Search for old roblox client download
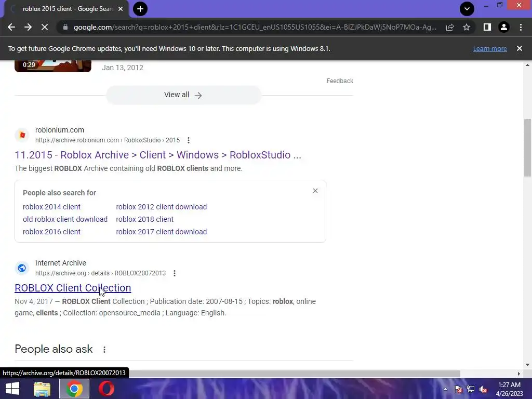 point(65,219)
